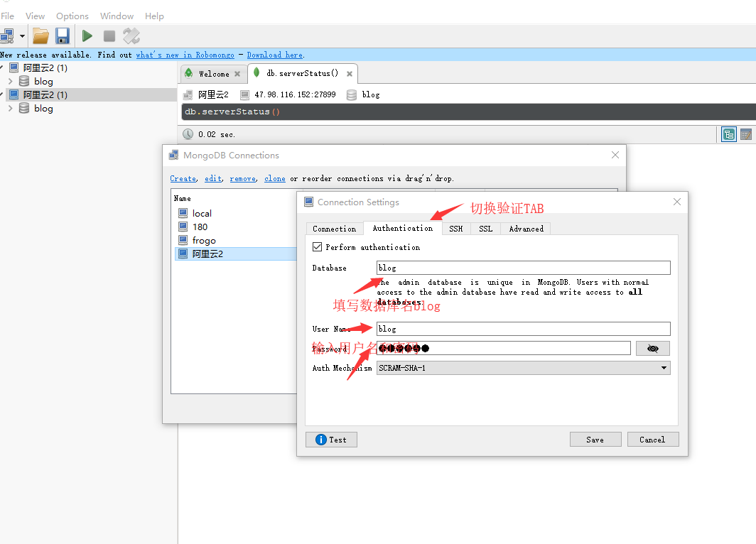
Task: Click the first blog database cylinder icon
Action: [24, 81]
